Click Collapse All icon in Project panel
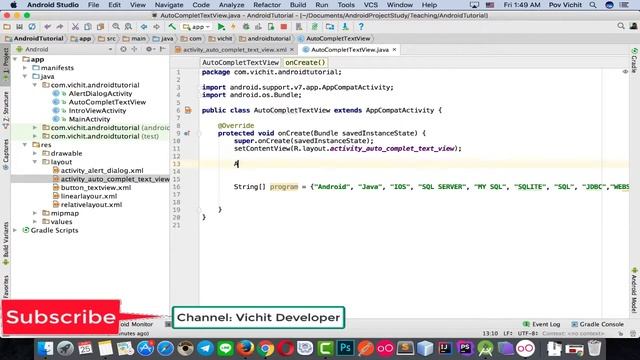640x360 pixels. [134, 49]
